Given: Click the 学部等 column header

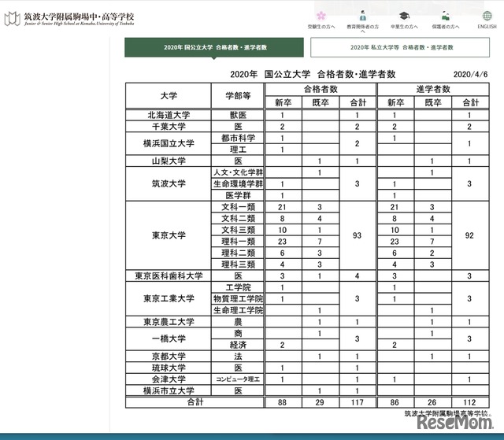Looking at the screenshot, I should pyautogui.click(x=238, y=96).
